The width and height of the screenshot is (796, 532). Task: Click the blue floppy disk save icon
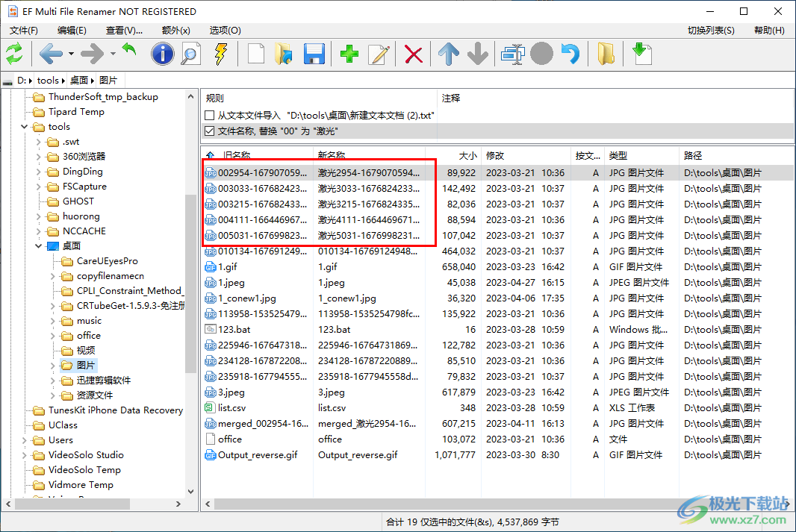(314, 54)
